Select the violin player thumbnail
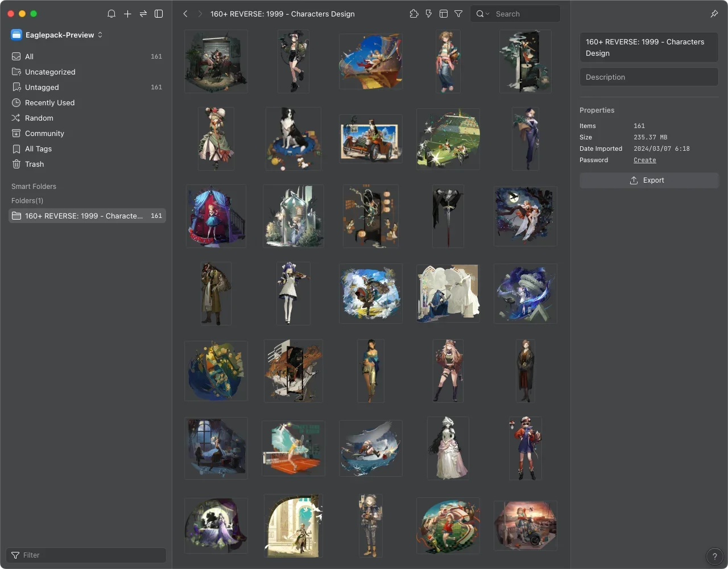Image resolution: width=728 pixels, height=569 pixels. (293, 294)
